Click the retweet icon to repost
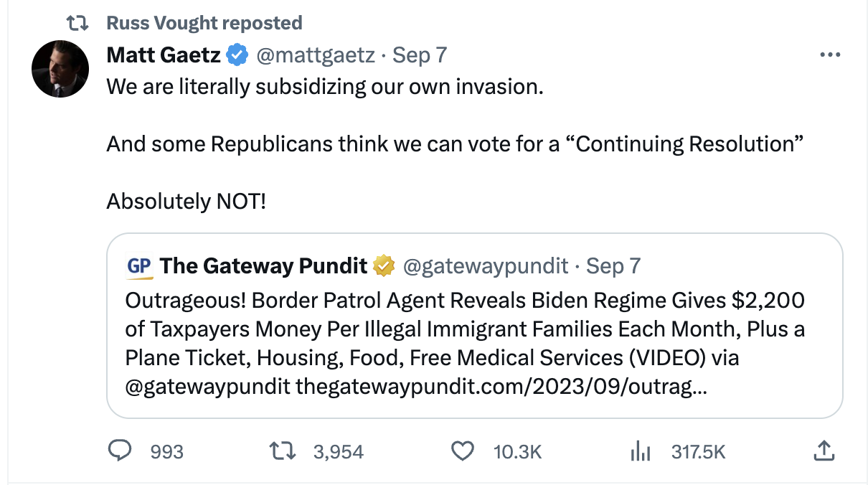This screenshot has height=485, width=868. pyautogui.click(x=283, y=452)
